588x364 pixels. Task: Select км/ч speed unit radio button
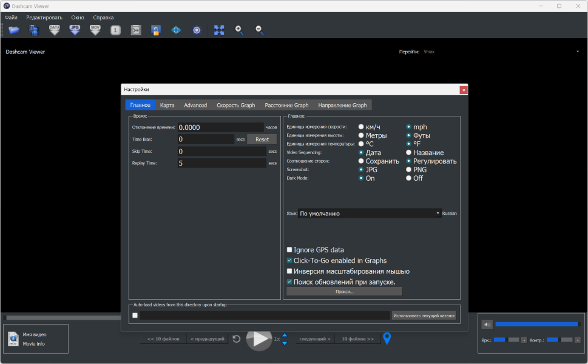coord(361,127)
